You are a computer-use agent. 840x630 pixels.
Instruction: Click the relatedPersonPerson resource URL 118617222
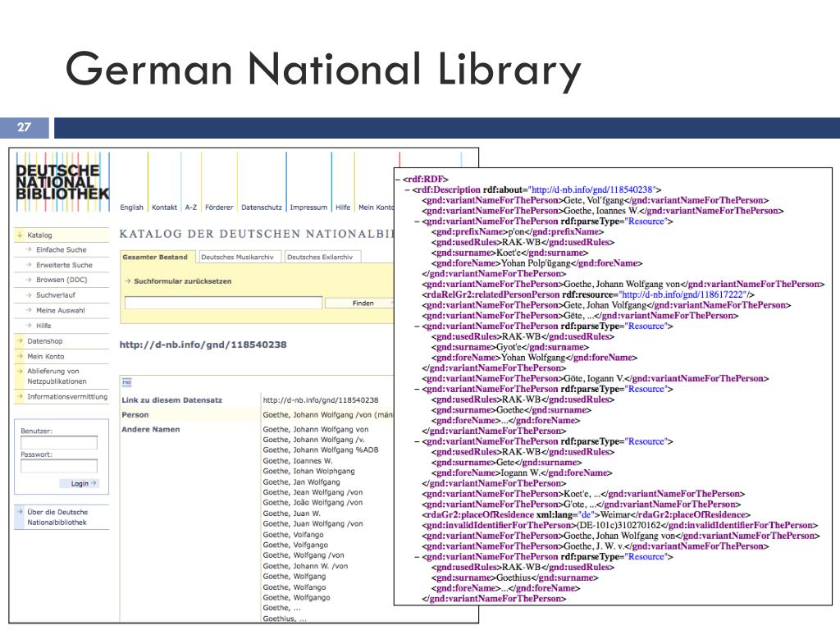(x=683, y=294)
